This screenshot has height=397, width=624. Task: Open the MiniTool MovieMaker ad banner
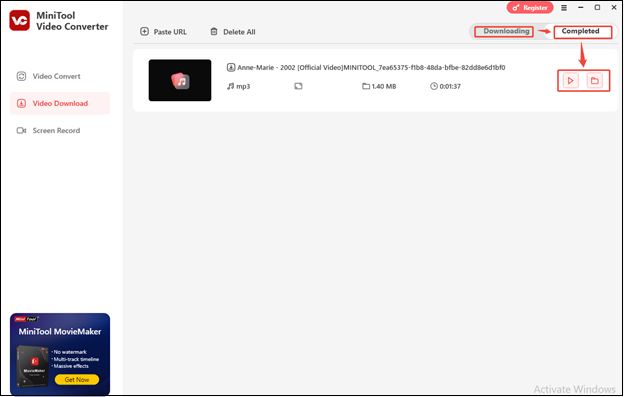pos(60,354)
